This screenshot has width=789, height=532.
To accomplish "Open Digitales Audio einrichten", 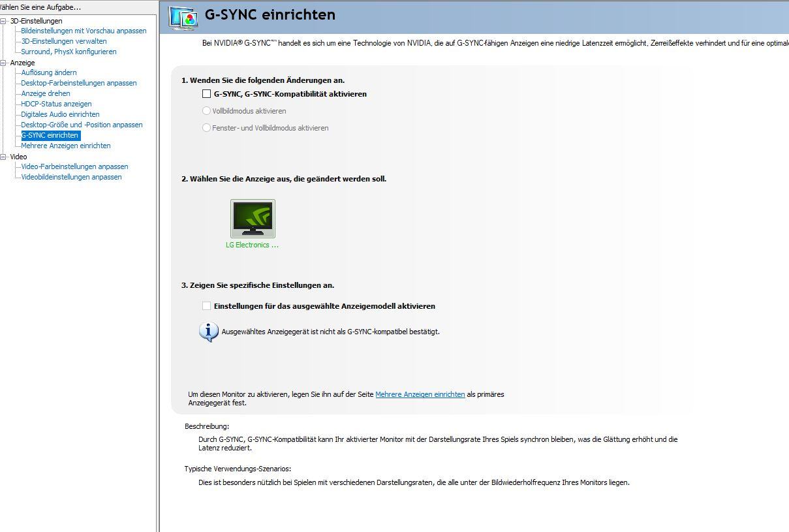I will (x=60, y=114).
